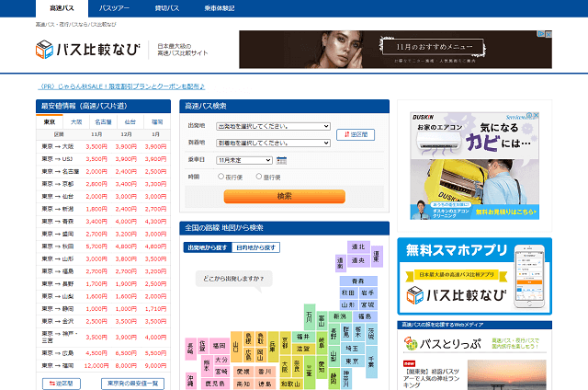Expand the 乗車日 boarding date dropdown
Screen dimensions: 588x390
point(244,160)
